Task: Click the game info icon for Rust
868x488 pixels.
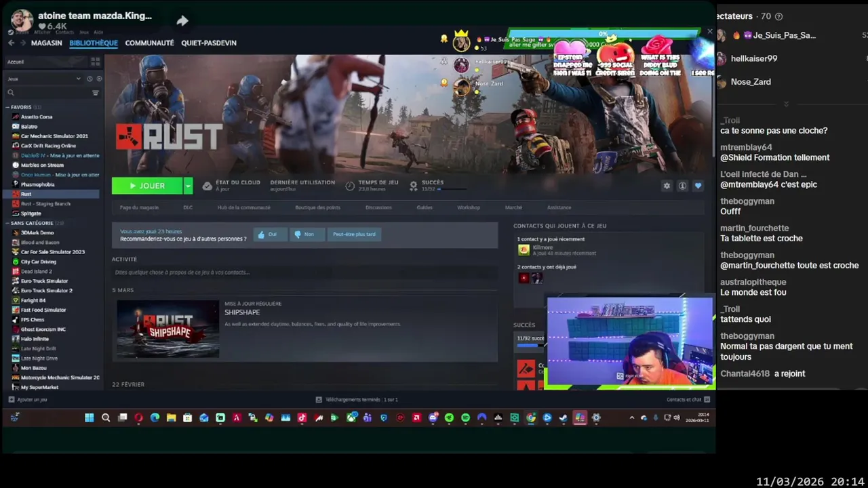Action: coord(682,186)
